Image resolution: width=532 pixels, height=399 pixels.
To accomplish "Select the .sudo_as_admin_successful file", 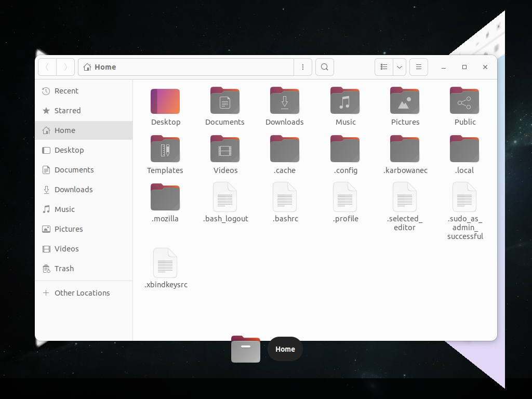I will click(x=464, y=197).
